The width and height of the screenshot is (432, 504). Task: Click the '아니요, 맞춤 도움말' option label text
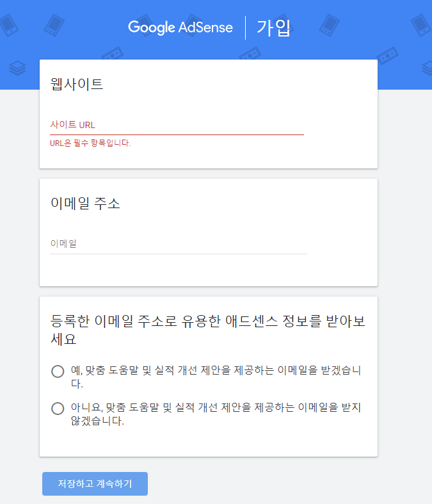(x=216, y=414)
